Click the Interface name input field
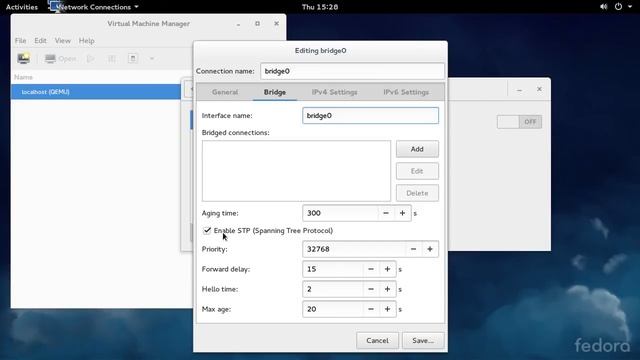The height and width of the screenshot is (360, 640). (371, 116)
